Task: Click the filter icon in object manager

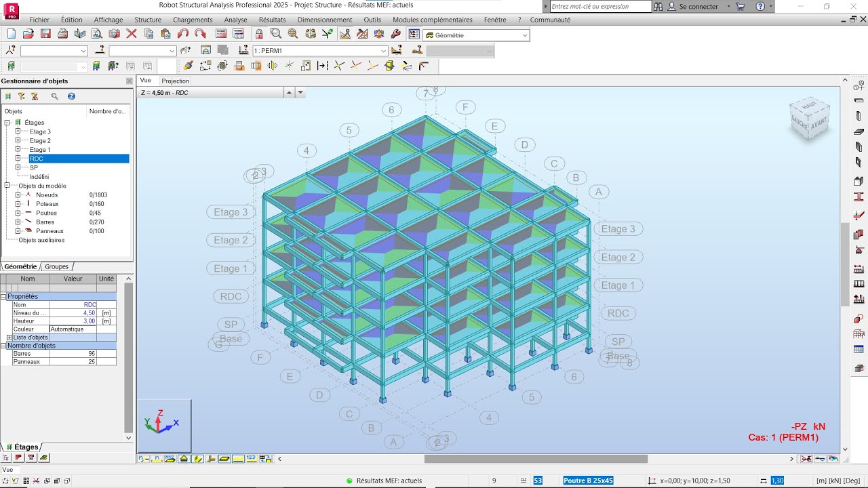Action: click(x=22, y=96)
